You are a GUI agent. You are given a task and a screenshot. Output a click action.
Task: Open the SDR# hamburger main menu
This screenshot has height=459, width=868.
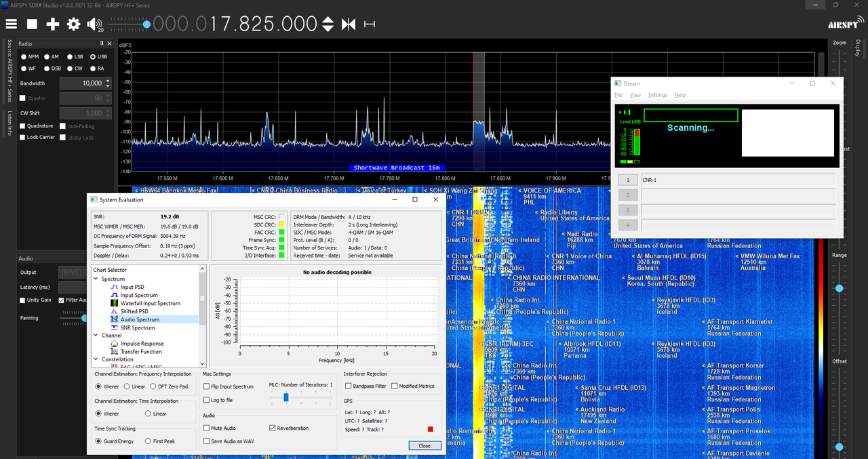click(12, 24)
